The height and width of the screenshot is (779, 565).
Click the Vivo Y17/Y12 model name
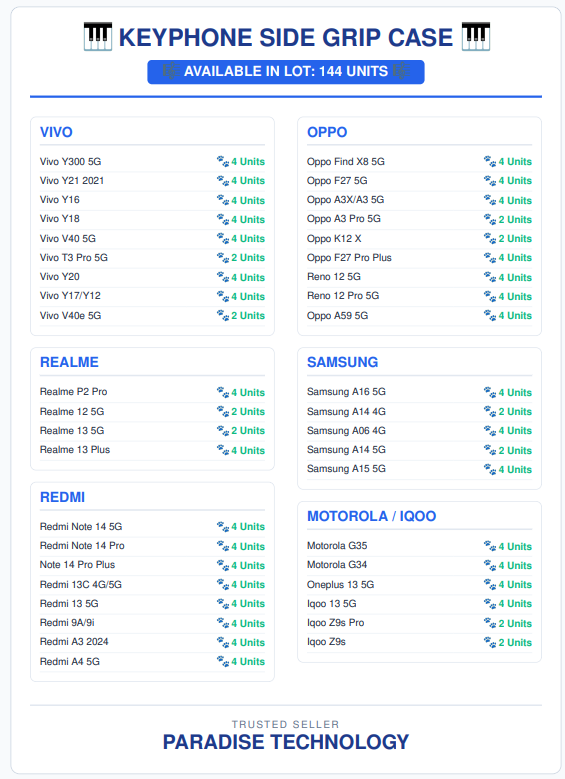tap(70, 296)
